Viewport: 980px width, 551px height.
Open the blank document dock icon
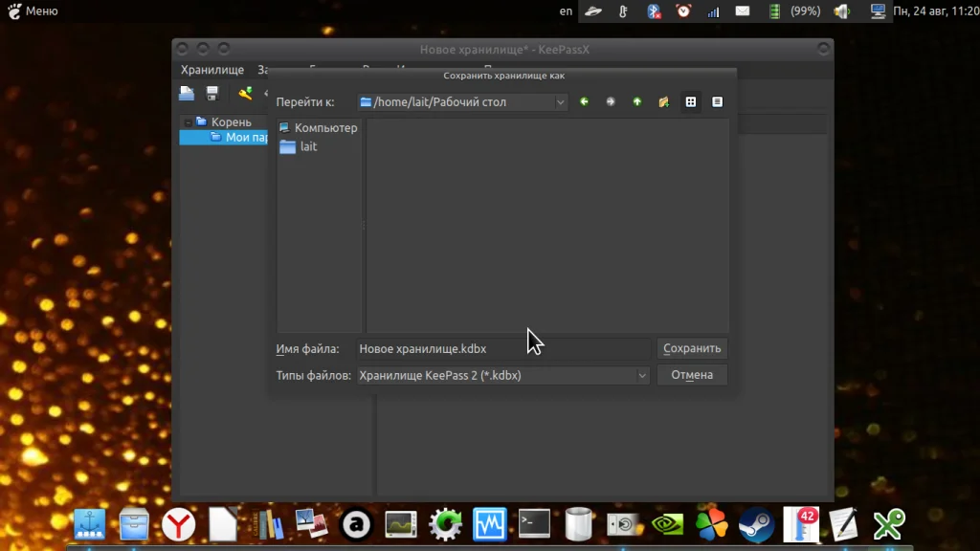(x=223, y=523)
